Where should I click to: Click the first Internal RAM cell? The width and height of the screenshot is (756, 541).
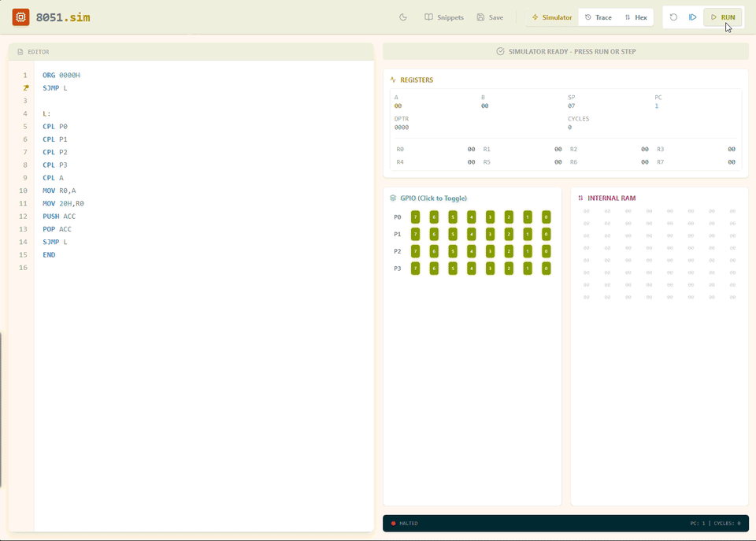click(x=586, y=211)
